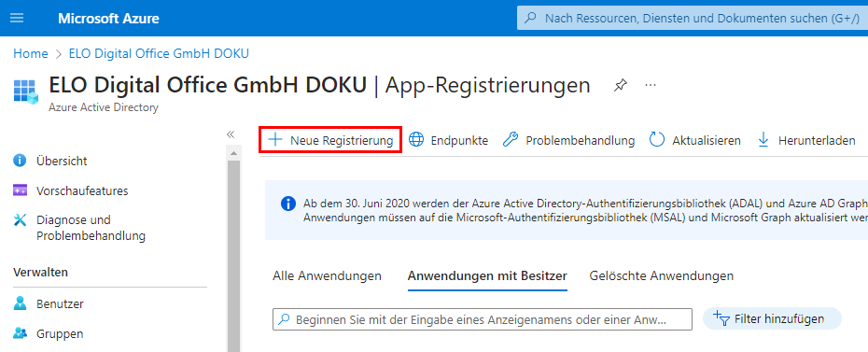
Task: Open Problembehandlung in the toolbar
Action: pos(568,141)
